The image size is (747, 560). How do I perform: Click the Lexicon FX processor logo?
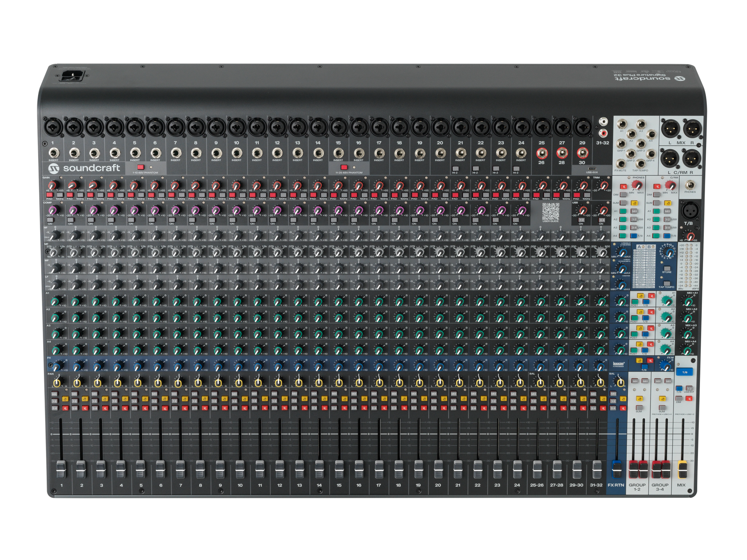coord(618,364)
